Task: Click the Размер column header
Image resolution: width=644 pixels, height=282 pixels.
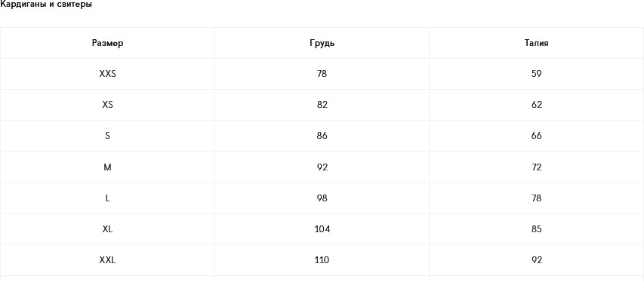Action: click(x=108, y=43)
